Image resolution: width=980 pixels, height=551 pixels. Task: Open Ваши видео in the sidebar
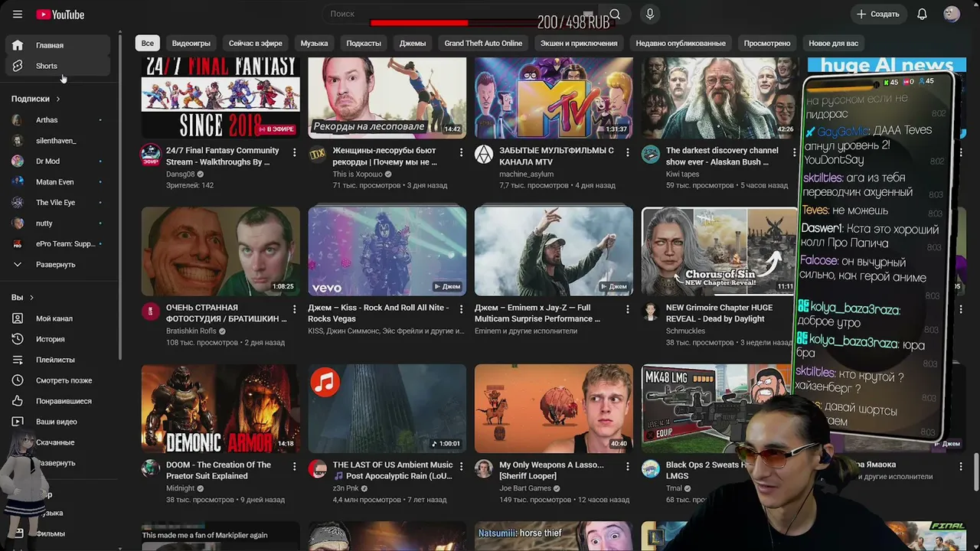[57, 422]
